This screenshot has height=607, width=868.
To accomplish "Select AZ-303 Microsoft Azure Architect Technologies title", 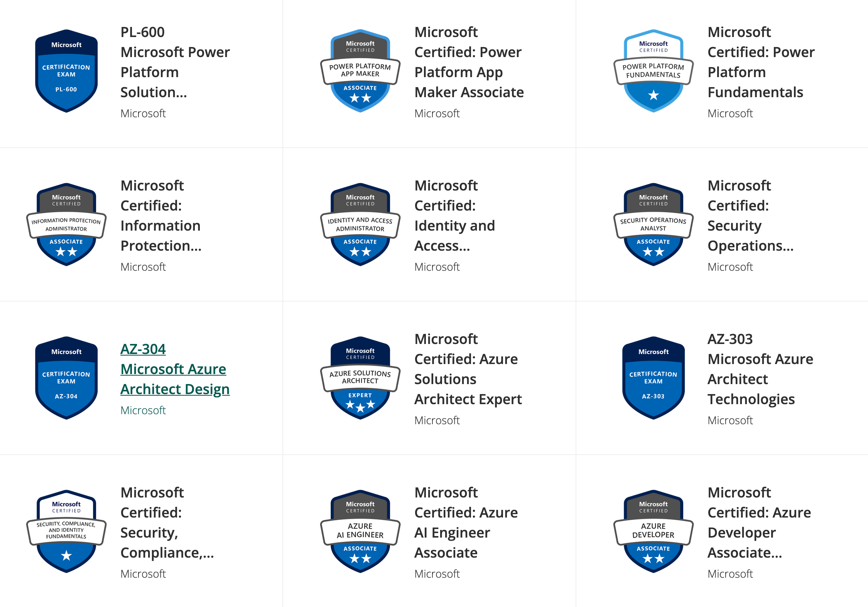I will [760, 369].
